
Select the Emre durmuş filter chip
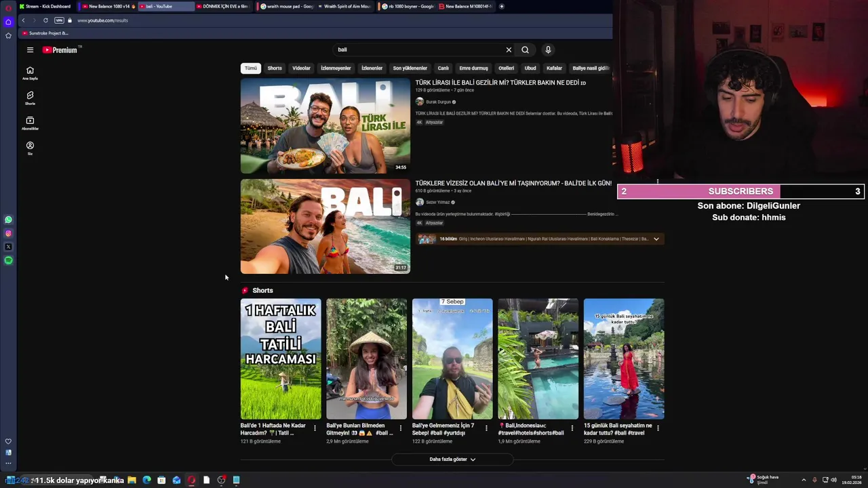473,68
